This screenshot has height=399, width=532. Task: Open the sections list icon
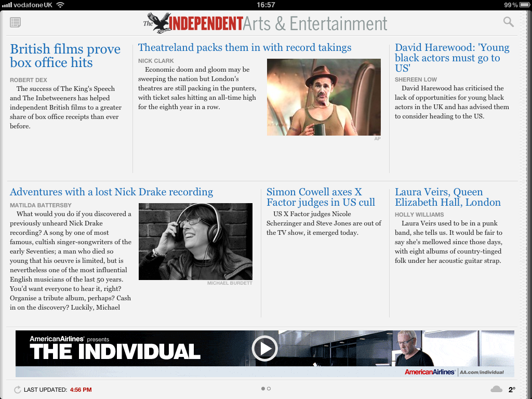15,22
